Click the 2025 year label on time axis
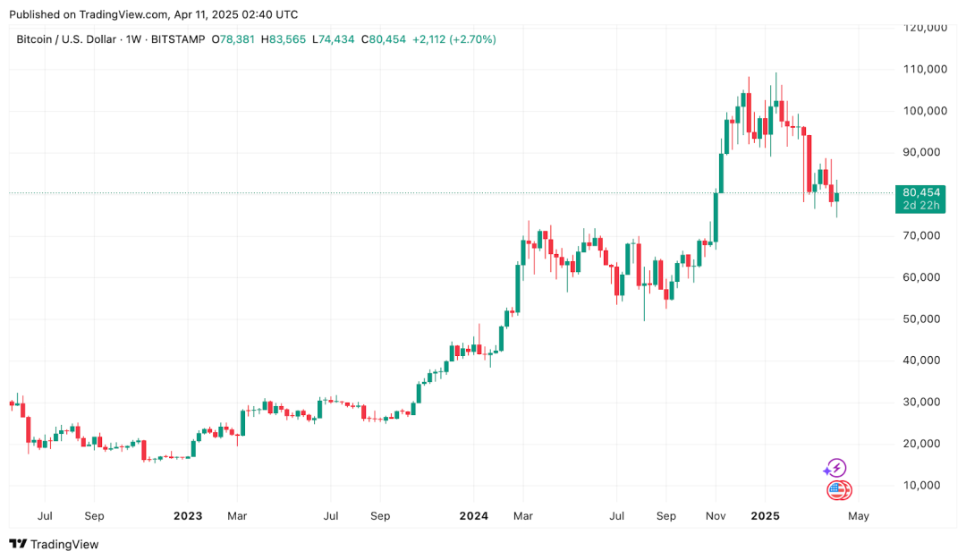Viewport: 966px width, 560px height. [766, 516]
